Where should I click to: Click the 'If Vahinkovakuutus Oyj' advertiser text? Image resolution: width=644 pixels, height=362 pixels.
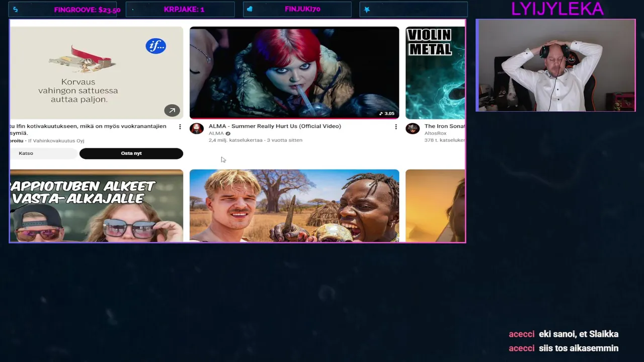(56, 141)
